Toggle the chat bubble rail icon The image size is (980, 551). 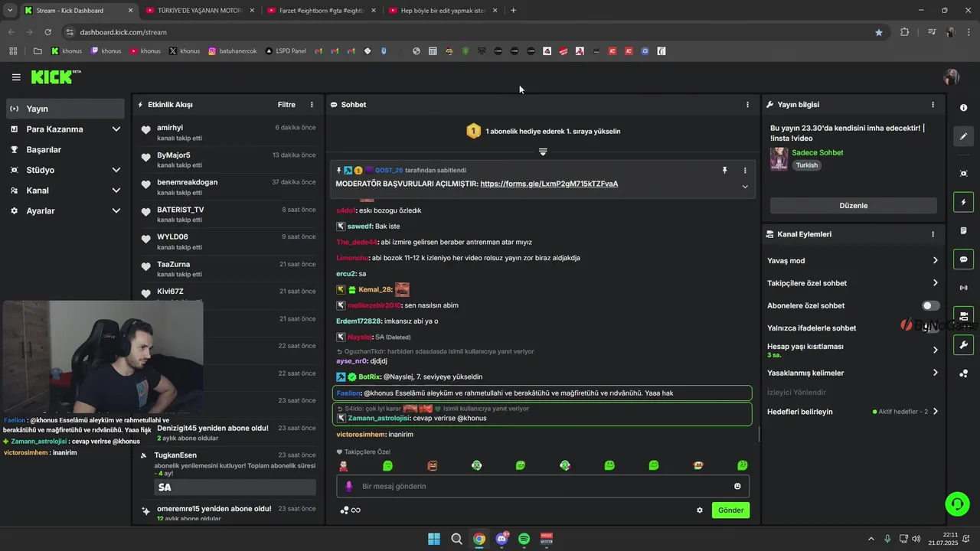point(964,259)
